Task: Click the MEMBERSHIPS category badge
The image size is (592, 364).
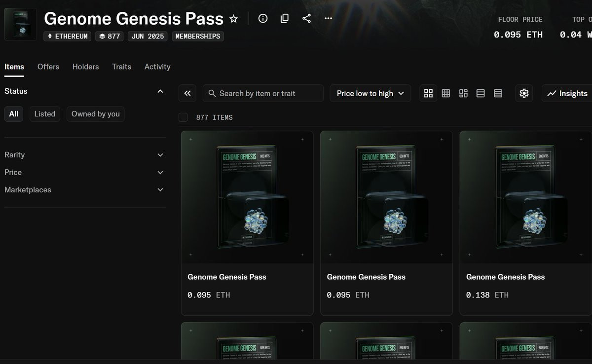Action: 198,36
